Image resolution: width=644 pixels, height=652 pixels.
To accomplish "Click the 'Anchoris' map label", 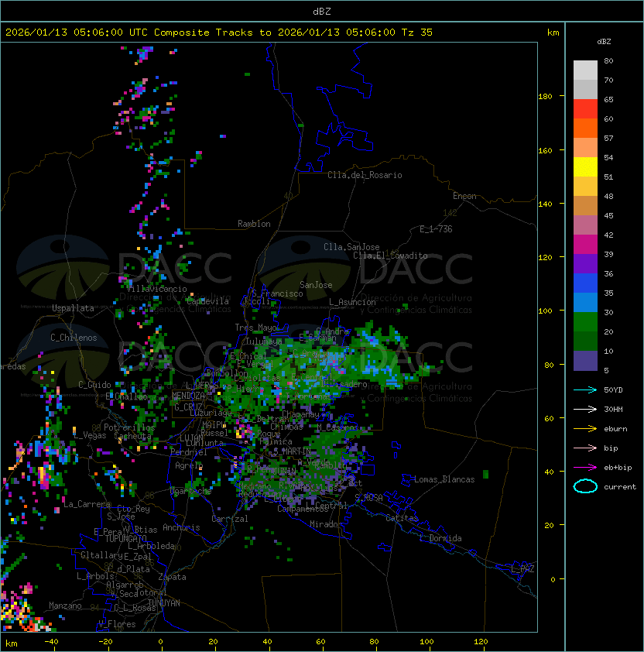I will pyautogui.click(x=181, y=527).
